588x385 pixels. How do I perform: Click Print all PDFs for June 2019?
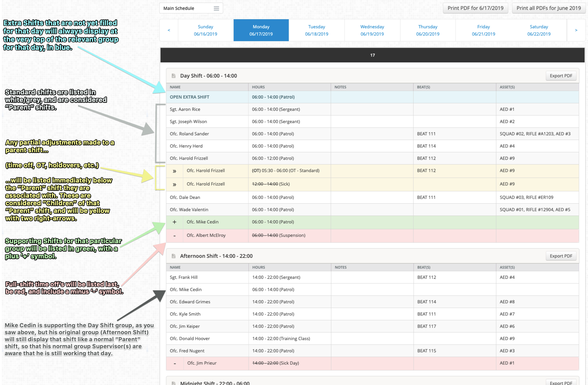pos(549,8)
